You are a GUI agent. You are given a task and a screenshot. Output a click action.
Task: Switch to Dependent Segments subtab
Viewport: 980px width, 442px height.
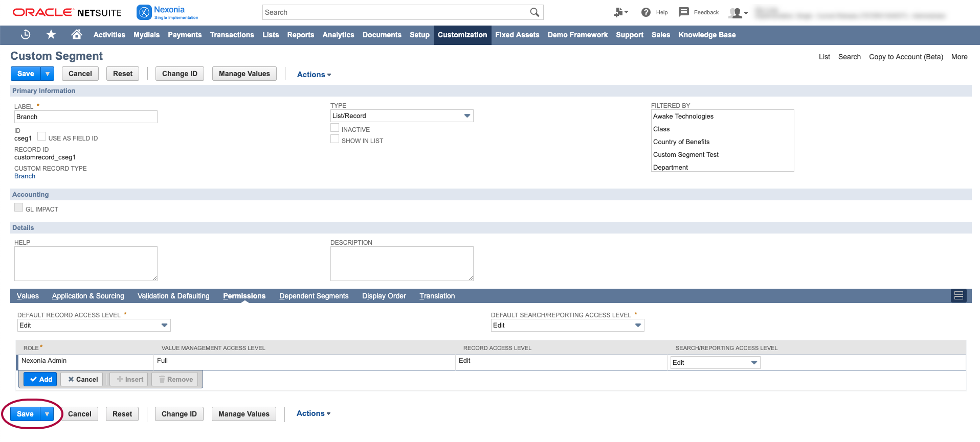click(x=314, y=296)
